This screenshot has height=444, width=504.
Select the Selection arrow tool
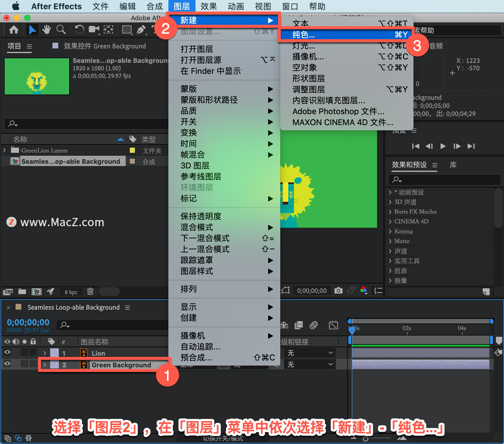[x=32, y=30]
